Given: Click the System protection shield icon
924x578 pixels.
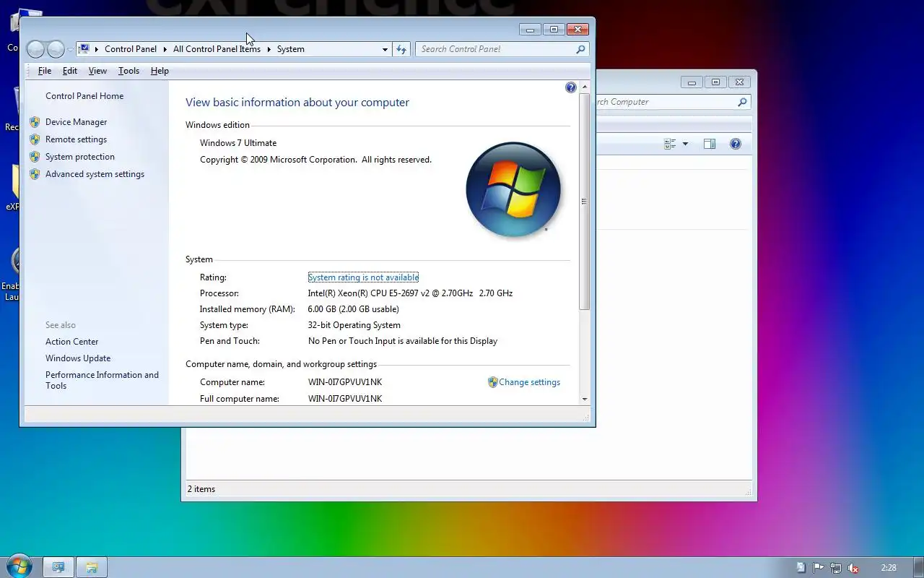Looking at the screenshot, I should [x=35, y=157].
